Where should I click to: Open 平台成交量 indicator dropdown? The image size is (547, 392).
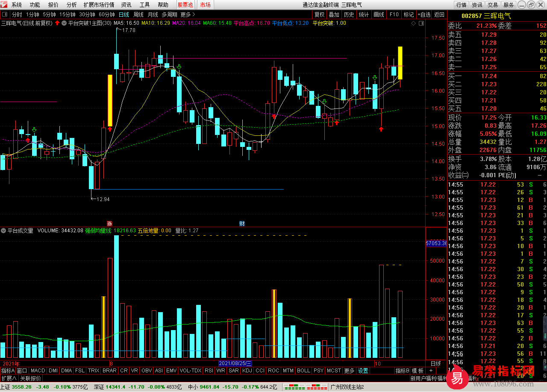3,231
